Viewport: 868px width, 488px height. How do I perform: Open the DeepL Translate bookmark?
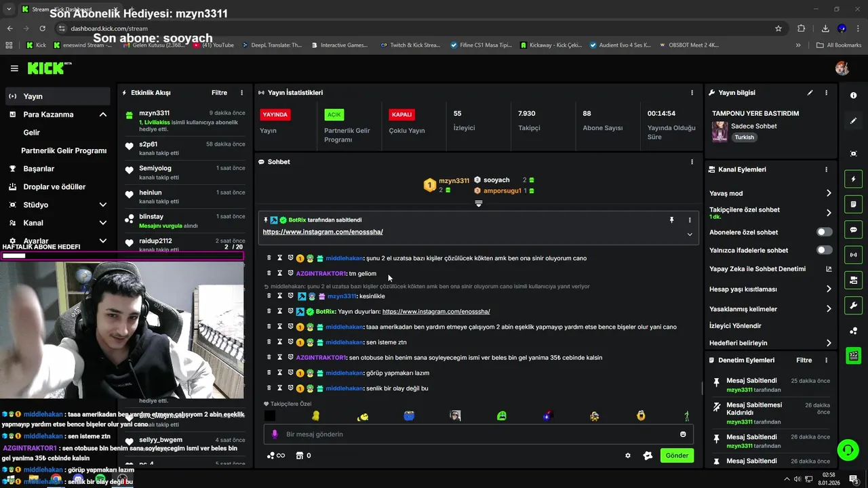pyautogui.click(x=271, y=45)
